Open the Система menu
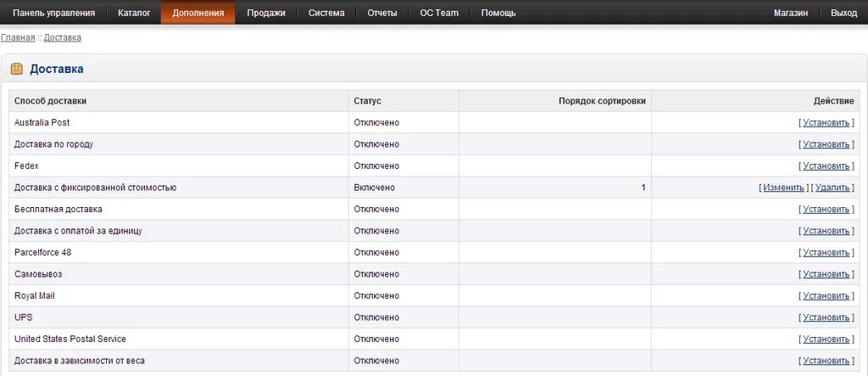 [x=326, y=13]
